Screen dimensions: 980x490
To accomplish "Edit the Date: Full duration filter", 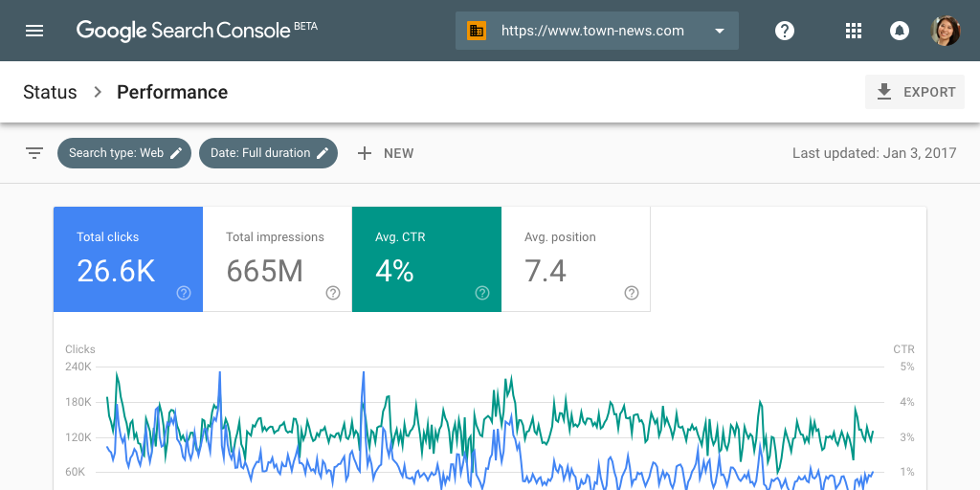I will click(x=268, y=153).
